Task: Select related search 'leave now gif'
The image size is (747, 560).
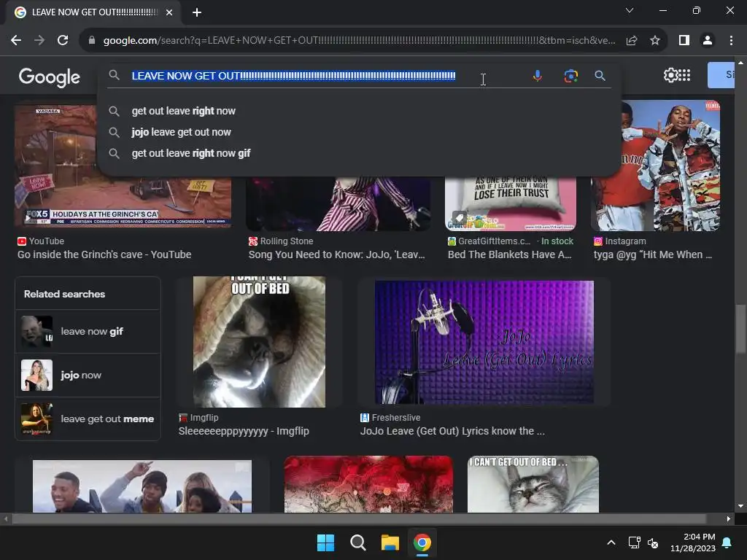Action: [88, 332]
